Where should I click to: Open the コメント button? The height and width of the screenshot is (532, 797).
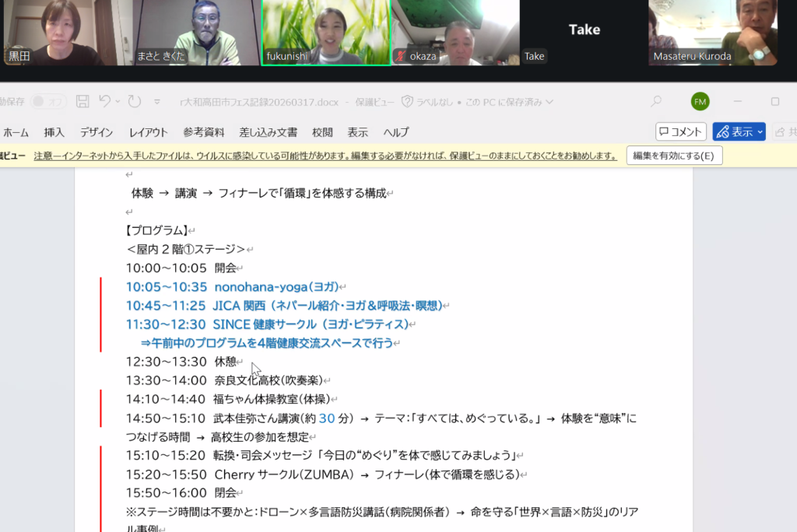point(680,131)
